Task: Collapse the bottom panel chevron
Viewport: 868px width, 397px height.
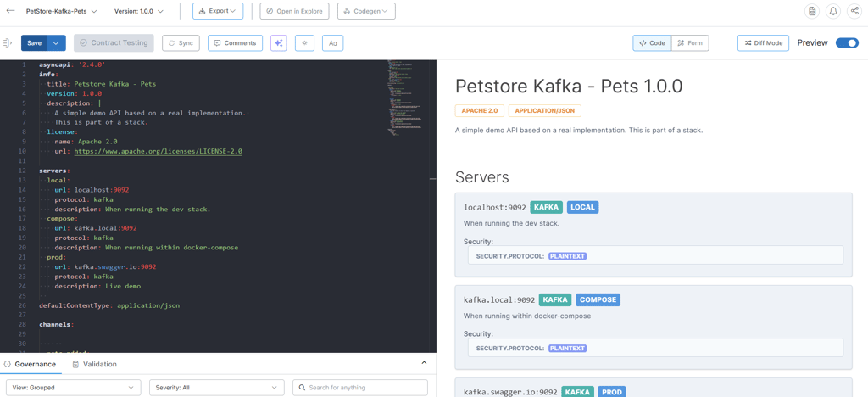Action: 424,363
